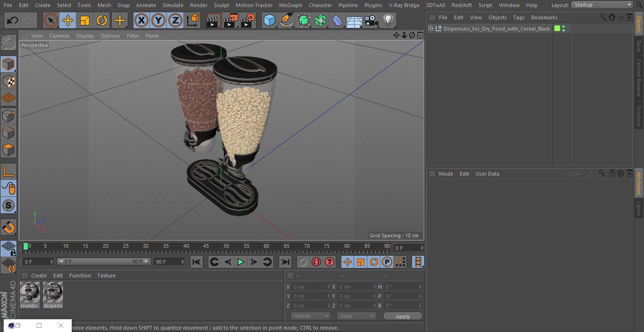
Task: Enable the Snap magnet icon
Action: pos(8,227)
